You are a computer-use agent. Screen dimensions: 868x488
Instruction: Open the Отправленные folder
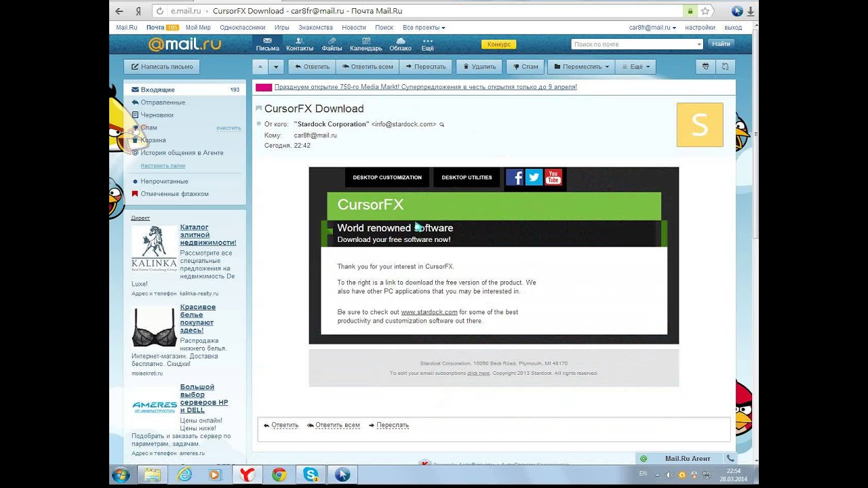coord(163,102)
